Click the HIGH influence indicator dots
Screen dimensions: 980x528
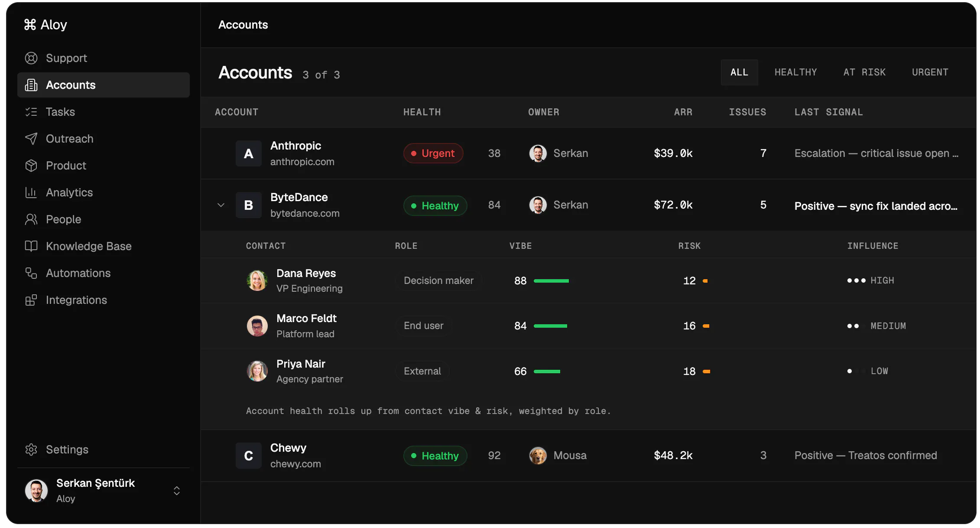(856, 281)
